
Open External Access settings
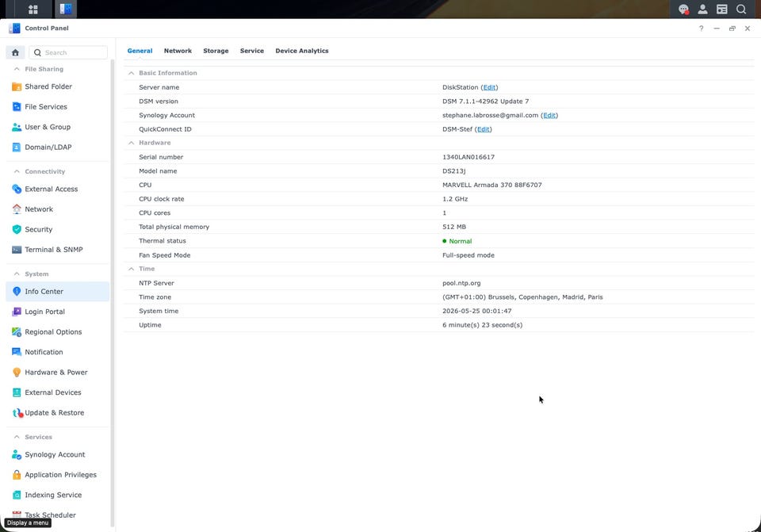[58, 189]
